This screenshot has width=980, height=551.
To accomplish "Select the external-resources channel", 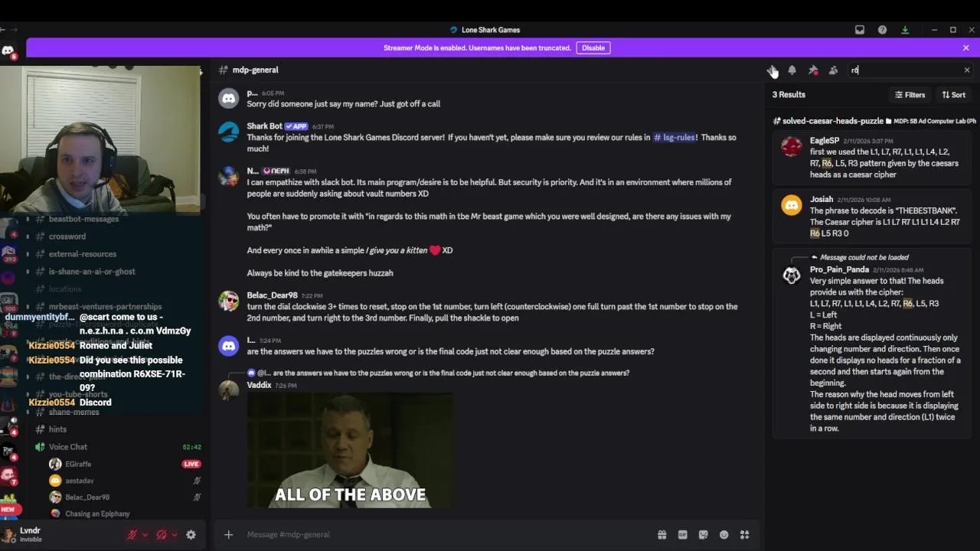I will pos(83,254).
